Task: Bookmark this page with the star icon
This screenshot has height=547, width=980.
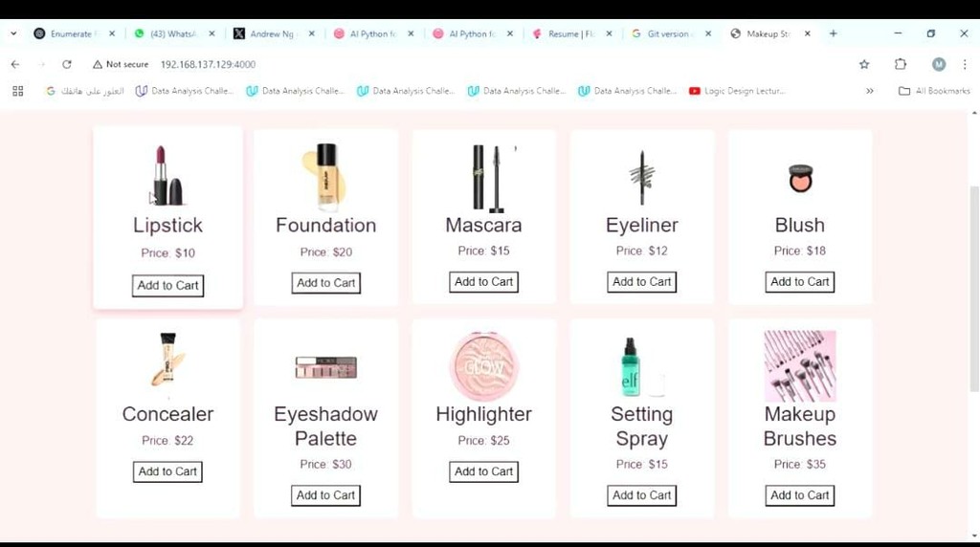Action: tap(864, 64)
